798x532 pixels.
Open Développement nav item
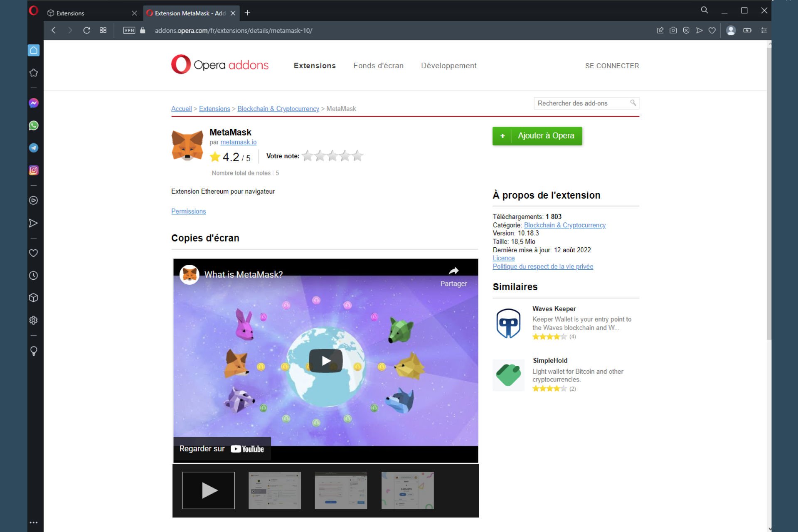click(x=449, y=66)
